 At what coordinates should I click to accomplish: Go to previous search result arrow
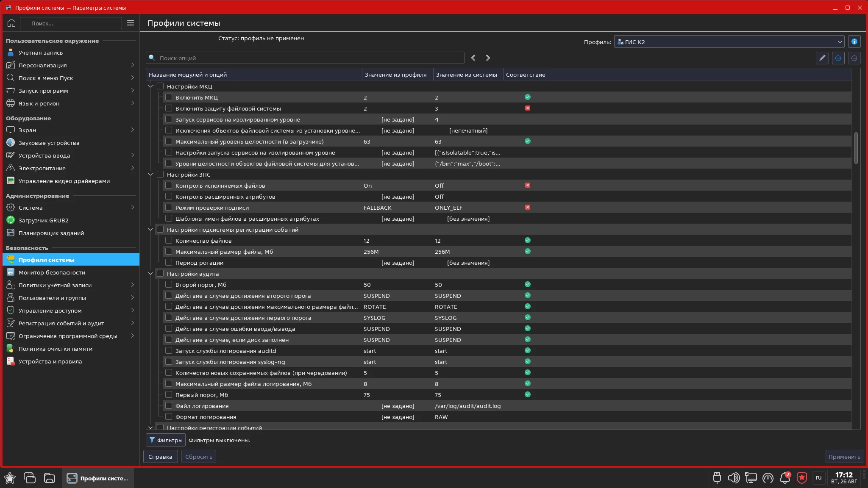click(473, 58)
